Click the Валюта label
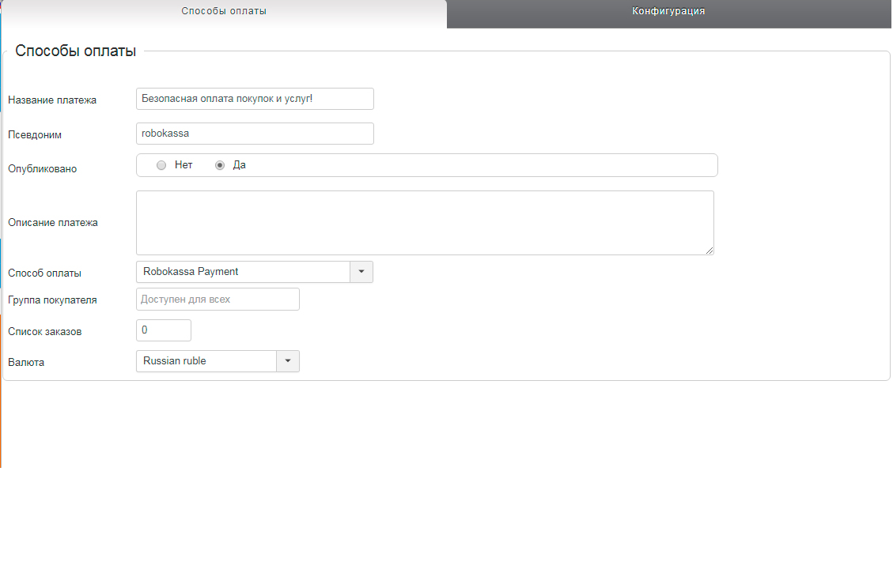 coord(26,363)
